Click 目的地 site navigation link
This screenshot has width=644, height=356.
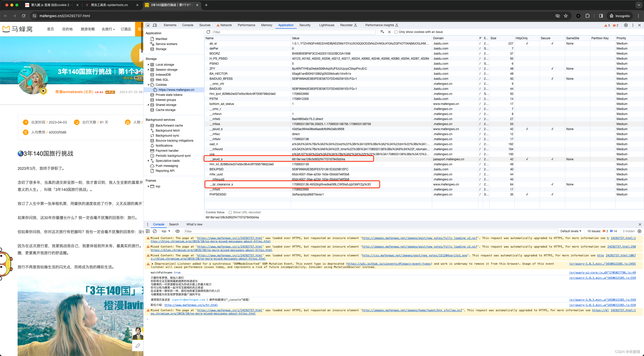[x=67, y=29]
